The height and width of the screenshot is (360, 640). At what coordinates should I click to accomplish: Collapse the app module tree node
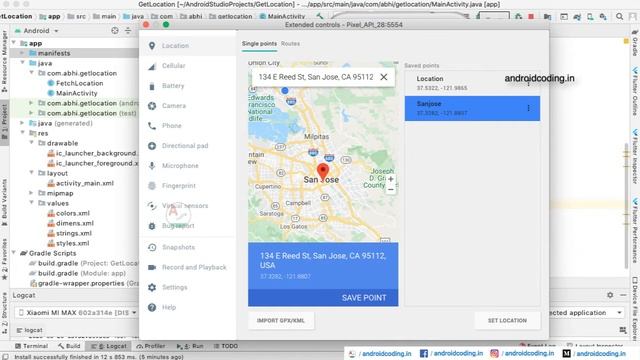coord(14,43)
